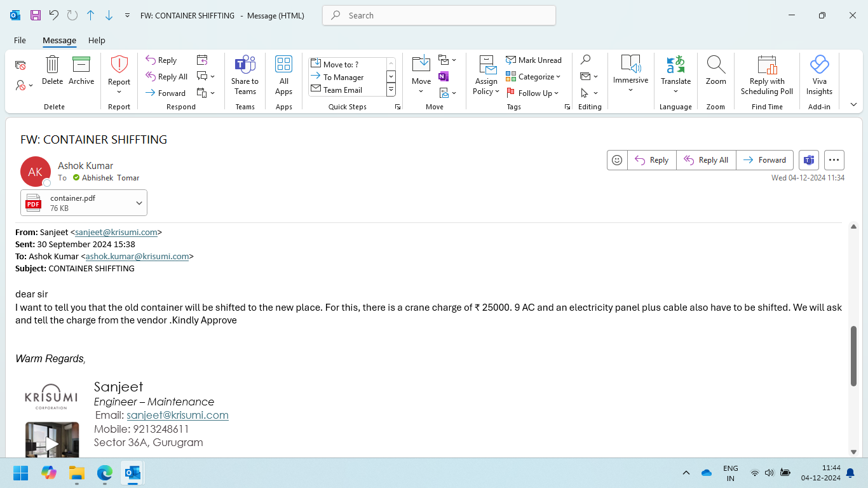Switch to the Help tab
This screenshot has width=868, height=488.
tap(97, 40)
